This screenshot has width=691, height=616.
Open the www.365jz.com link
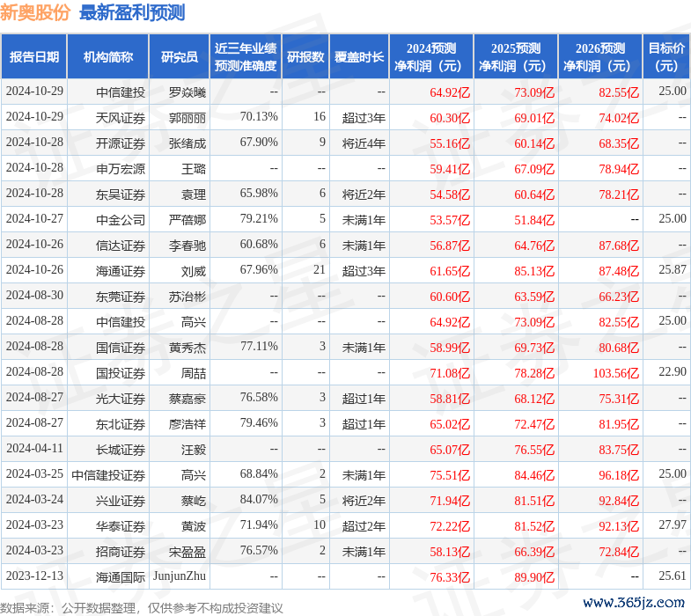click(x=634, y=602)
